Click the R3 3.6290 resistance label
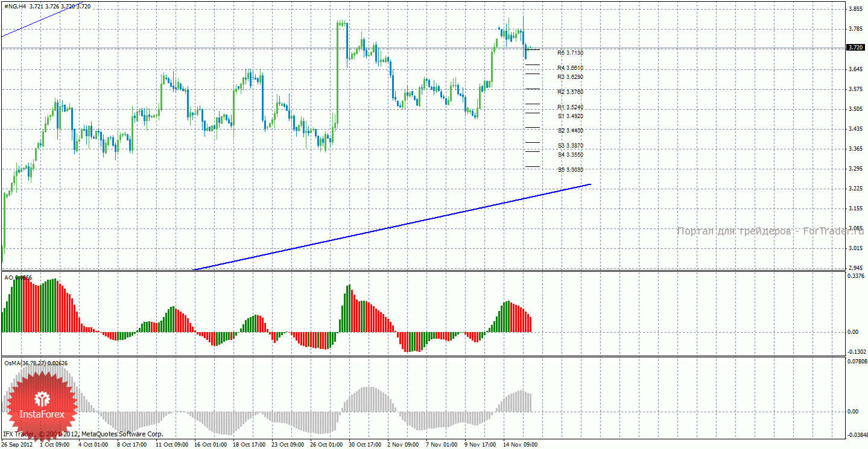This screenshot has width=868, height=449. coord(570,77)
